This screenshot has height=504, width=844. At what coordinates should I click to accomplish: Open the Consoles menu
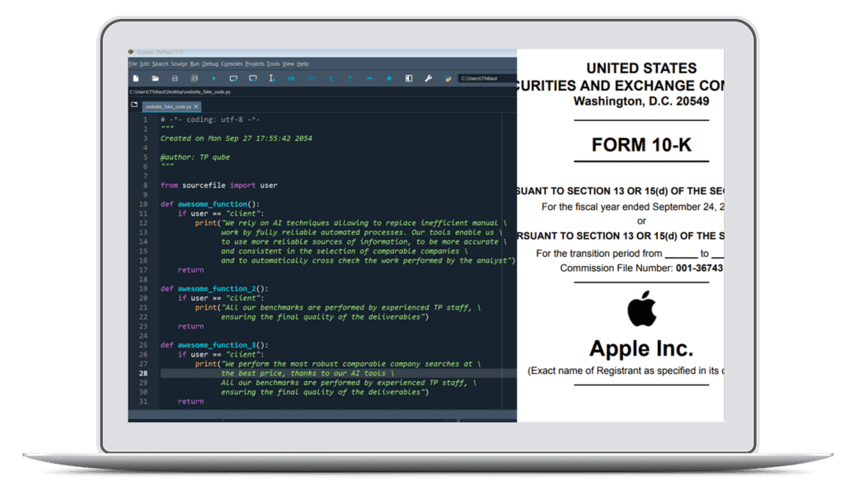tap(232, 63)
